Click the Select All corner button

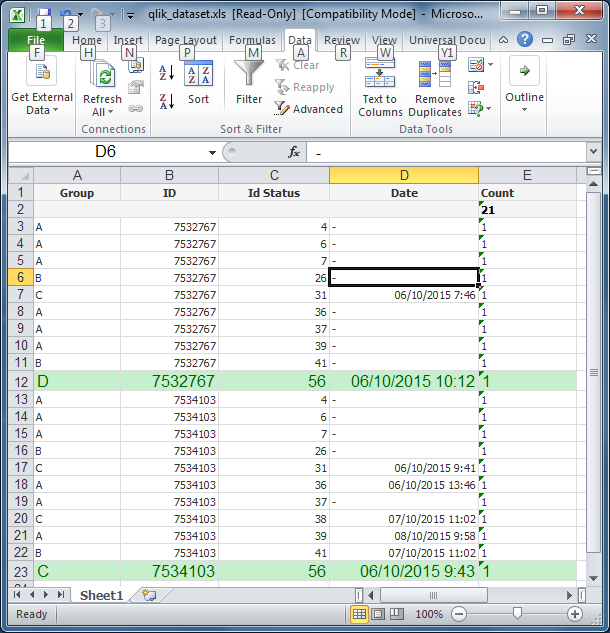click(x=21, y=175)
